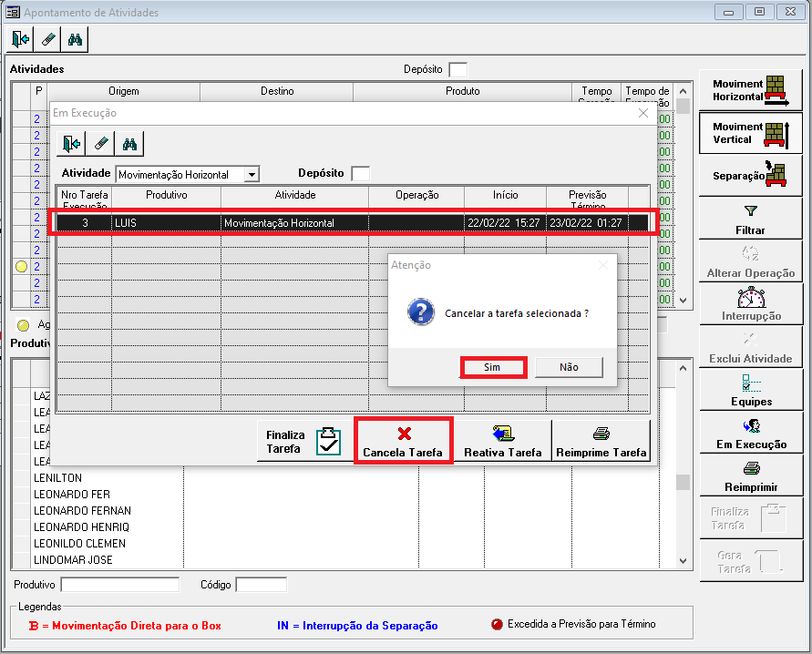Click the Reativa Tarefa button
The image size is (812, 654).
click(x=502, y=442)
